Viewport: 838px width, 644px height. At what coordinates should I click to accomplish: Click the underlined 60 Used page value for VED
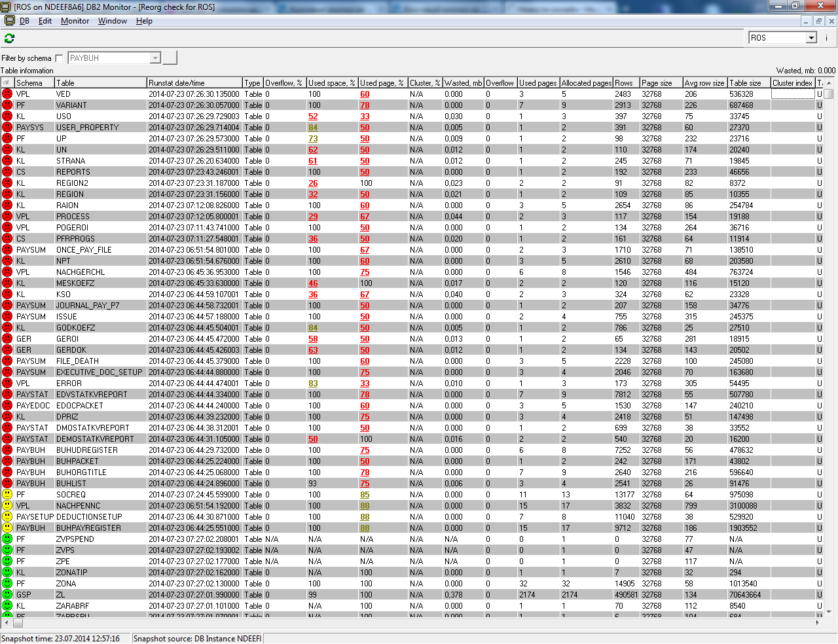click(x=365, y=94)
